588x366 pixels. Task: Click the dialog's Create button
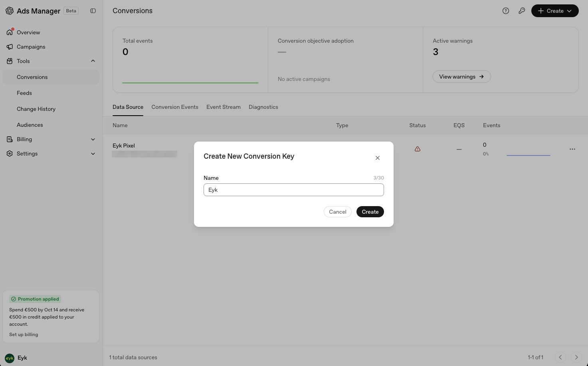370,212
